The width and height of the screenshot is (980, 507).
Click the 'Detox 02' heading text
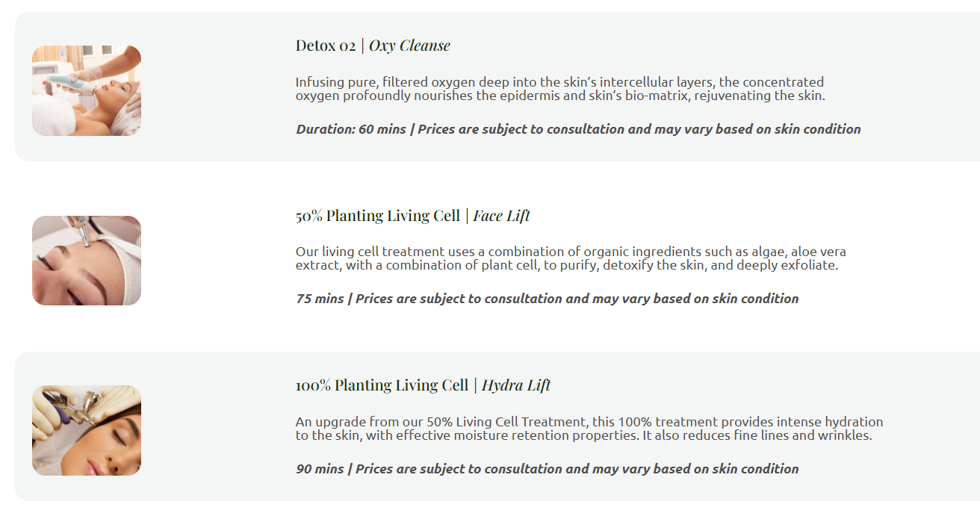326,46
